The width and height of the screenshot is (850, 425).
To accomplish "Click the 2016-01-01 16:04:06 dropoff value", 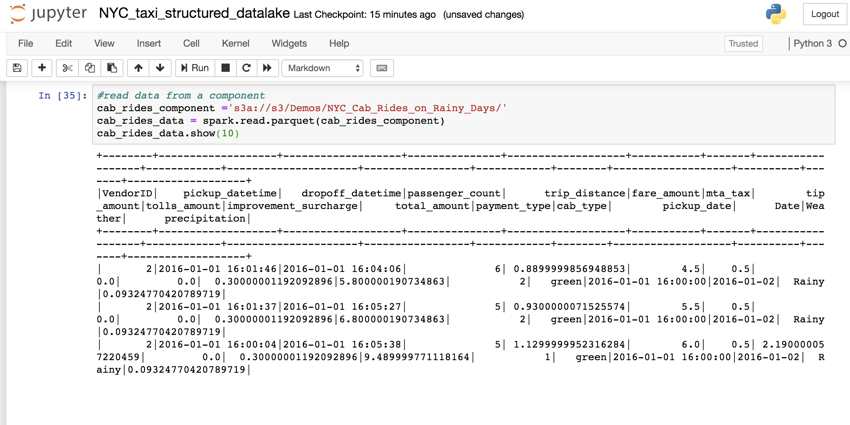I will pos(343,269).
